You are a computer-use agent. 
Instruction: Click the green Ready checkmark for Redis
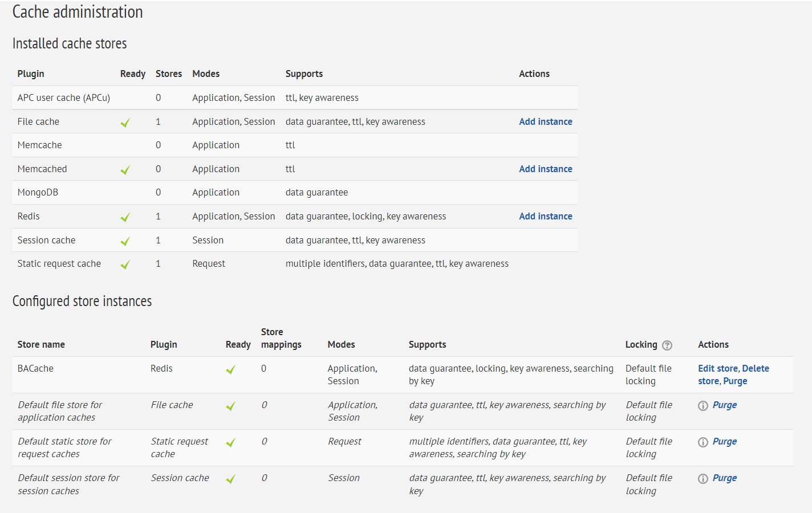[x=125, y=215]
